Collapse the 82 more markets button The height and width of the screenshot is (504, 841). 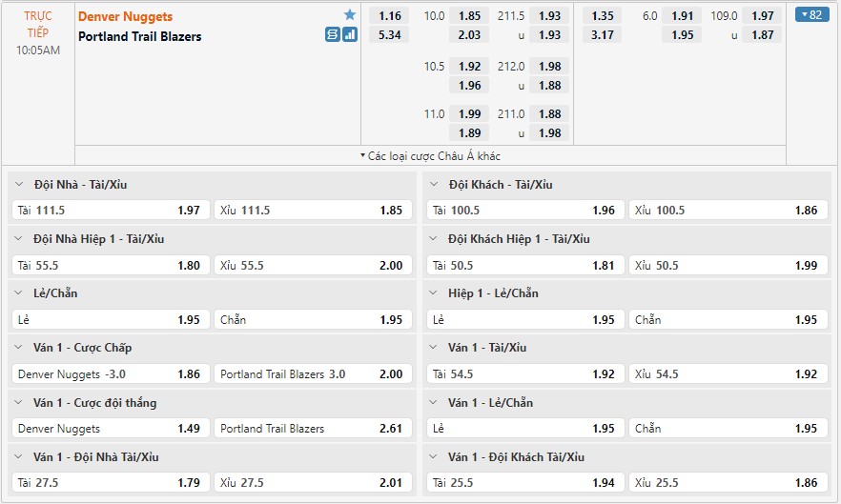812,15
